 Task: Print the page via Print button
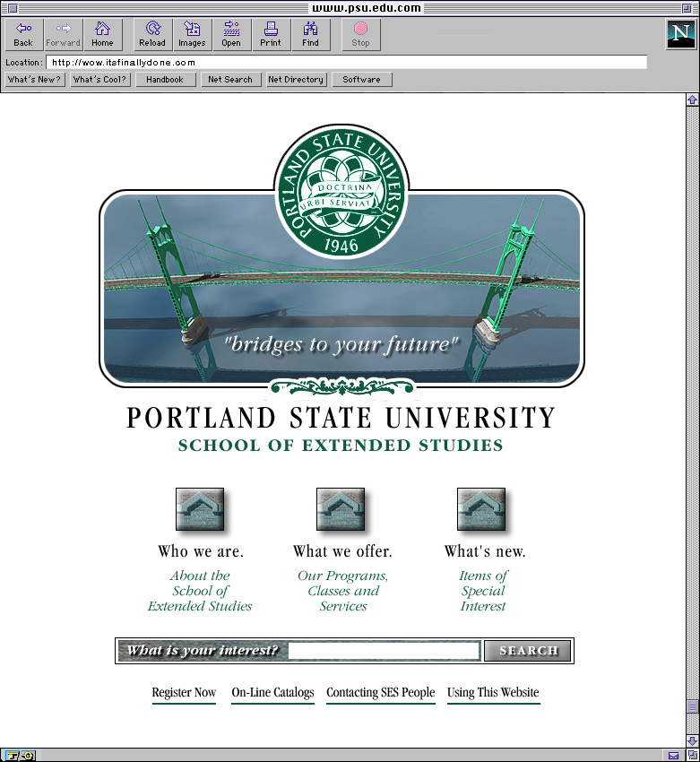click(x=271, y=34)
